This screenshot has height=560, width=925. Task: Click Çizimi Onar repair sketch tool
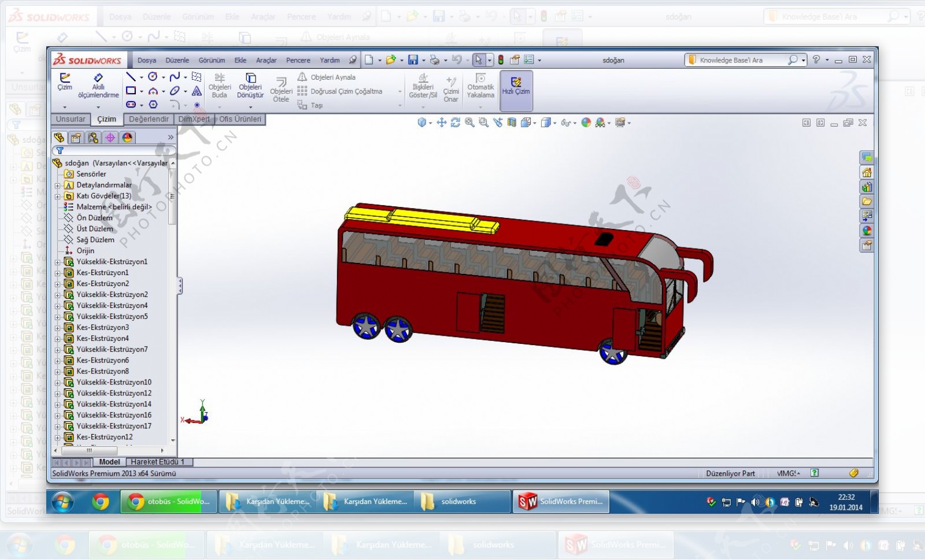(451, 90)
